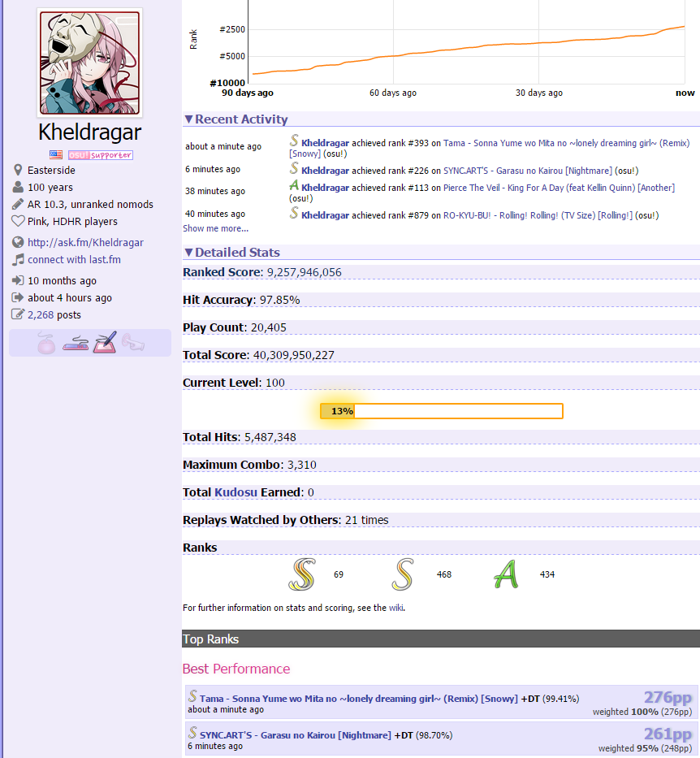Click the touchscreen hand playstyle icon
Image resolution: width=700 pixels, height=758 pixels.
[x=133, y=342]
